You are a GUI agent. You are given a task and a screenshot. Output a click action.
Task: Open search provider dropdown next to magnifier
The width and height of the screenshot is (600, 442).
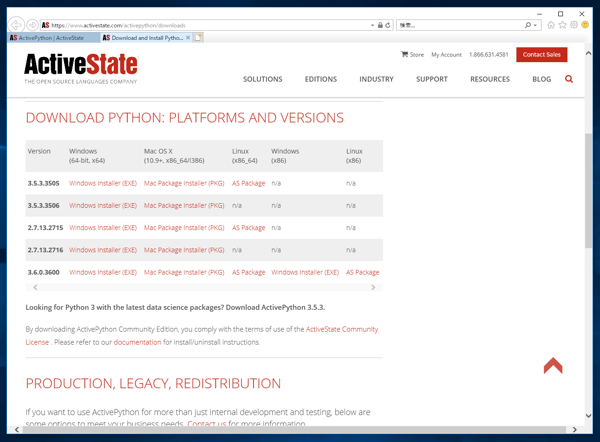(x=535, y=25)
